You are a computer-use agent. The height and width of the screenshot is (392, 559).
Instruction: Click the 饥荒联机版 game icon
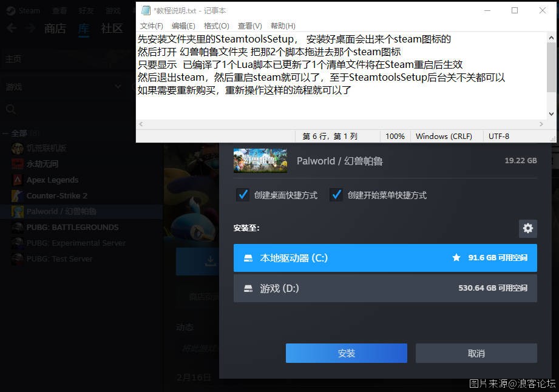click(18, 148)
